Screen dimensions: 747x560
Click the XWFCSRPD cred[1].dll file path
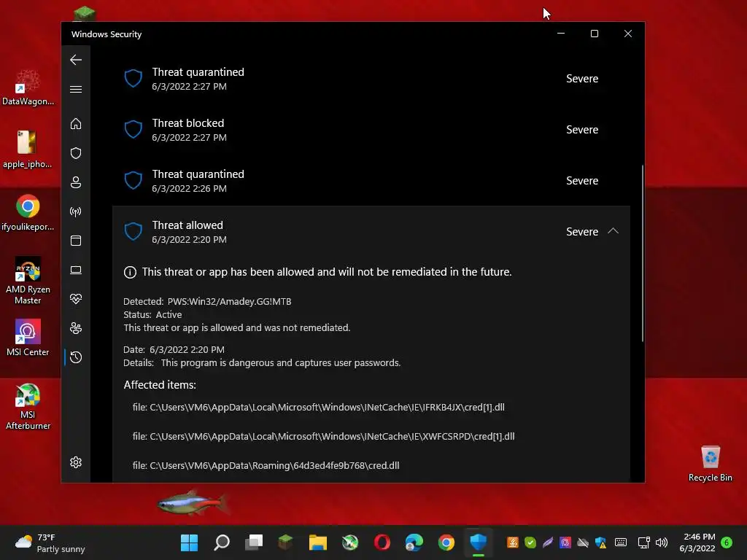323,436
